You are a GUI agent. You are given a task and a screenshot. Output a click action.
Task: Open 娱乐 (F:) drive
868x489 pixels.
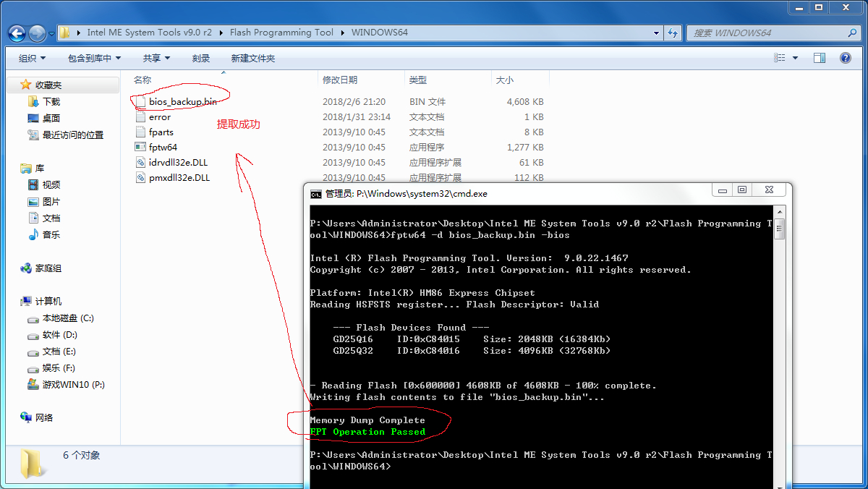pos(59,368)
